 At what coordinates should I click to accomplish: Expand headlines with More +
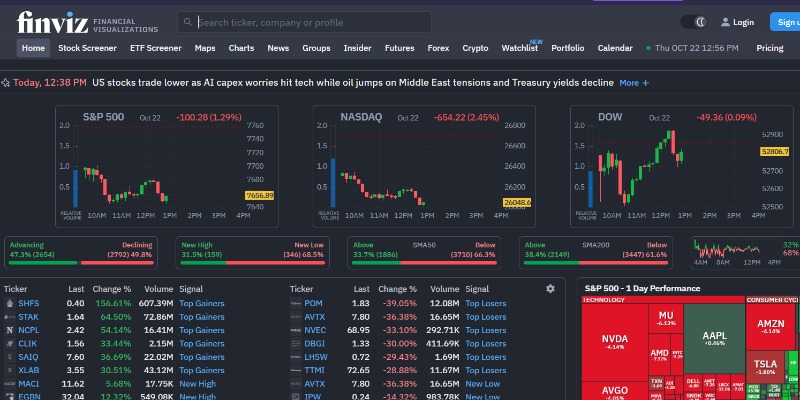click(x=634, y=83)
